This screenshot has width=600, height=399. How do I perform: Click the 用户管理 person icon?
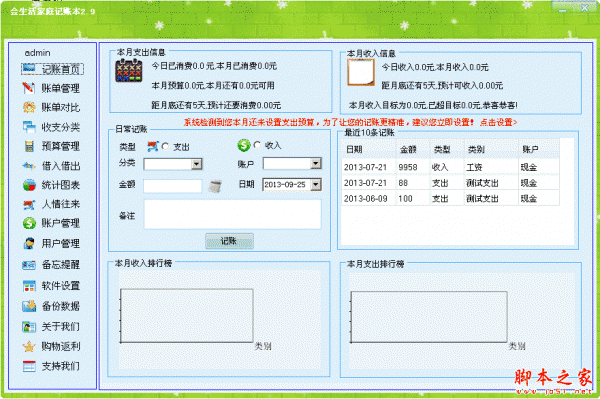tap(29, 243)
